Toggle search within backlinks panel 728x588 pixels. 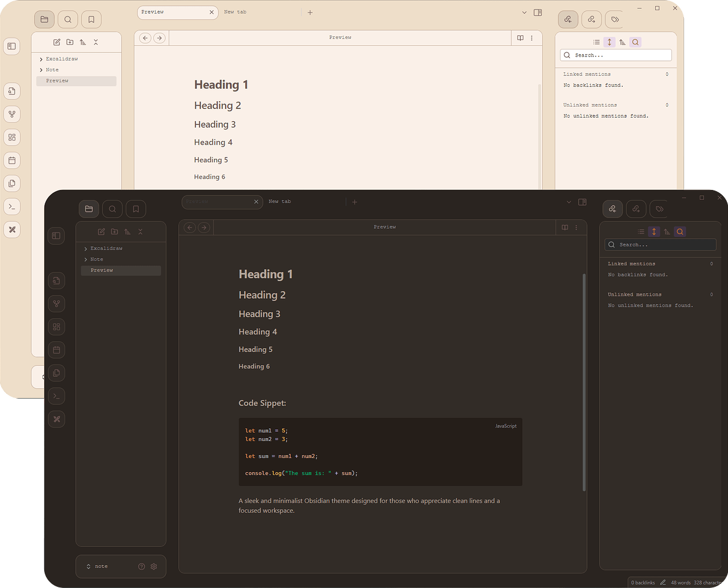point(680,231)
